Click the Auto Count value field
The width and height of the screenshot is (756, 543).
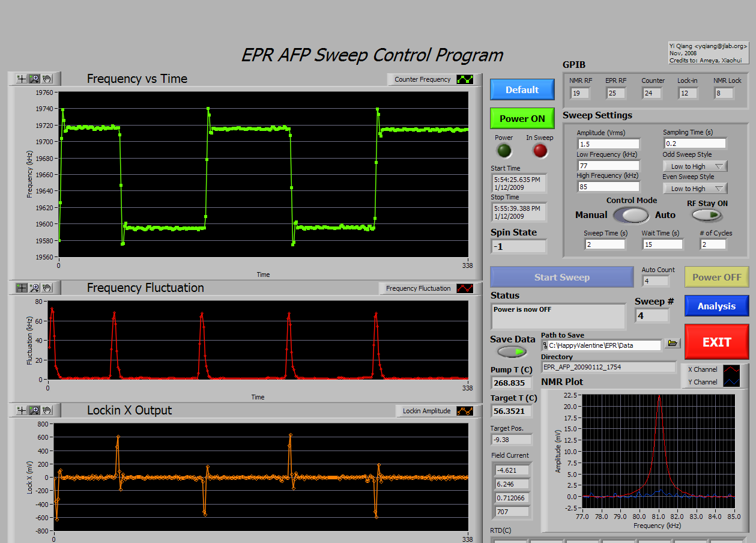[655, 281]
